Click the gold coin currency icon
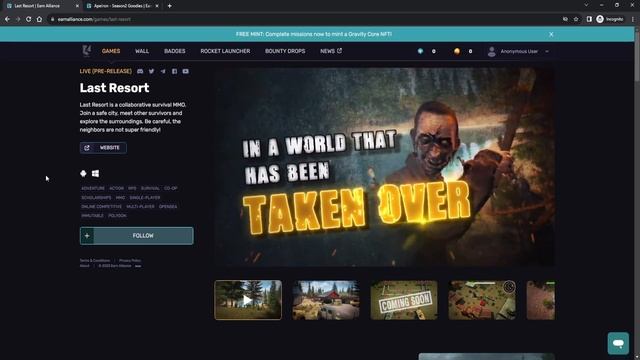The image size is (640, 360). [x=457, y=51]
